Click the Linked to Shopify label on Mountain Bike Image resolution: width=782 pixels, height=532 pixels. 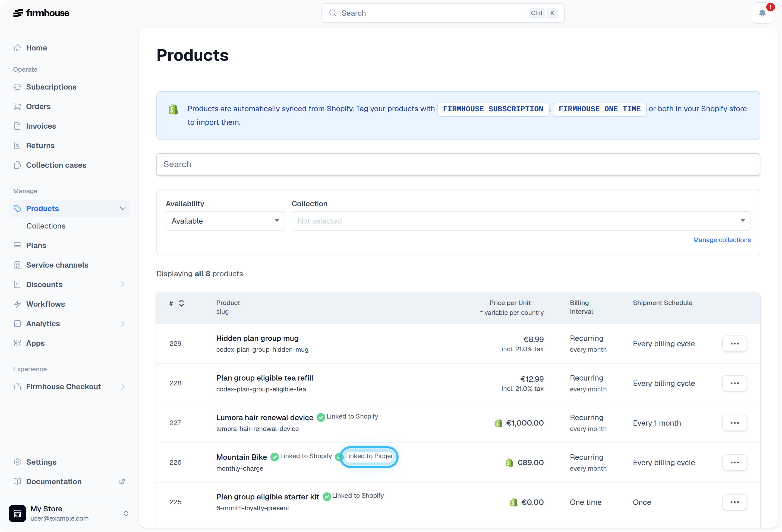coord(306,456)
